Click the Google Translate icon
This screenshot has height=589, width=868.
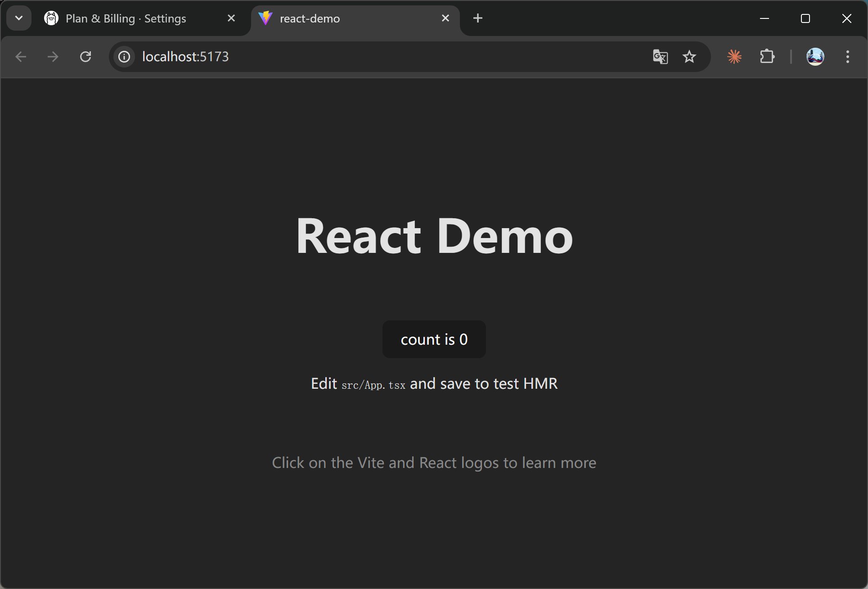[x=660, y=57]
